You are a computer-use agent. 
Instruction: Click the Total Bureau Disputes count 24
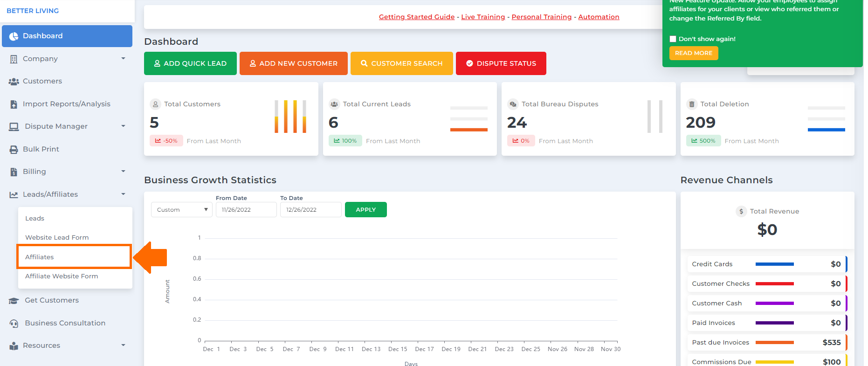point(517,123)
